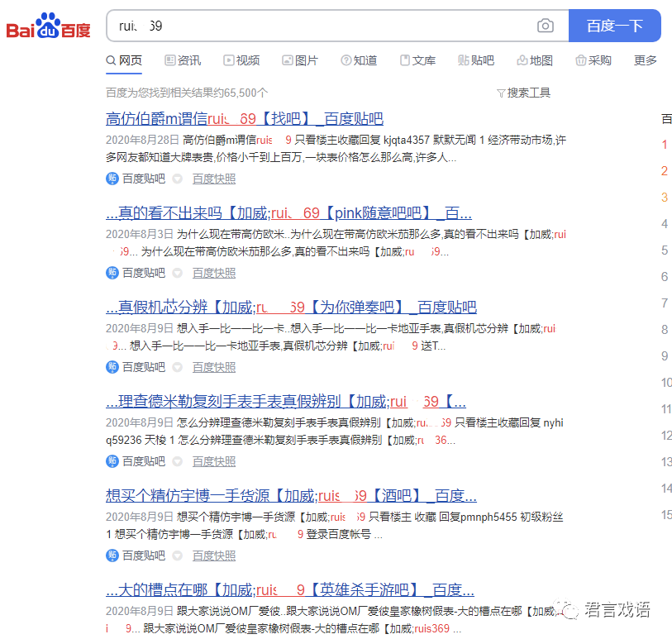Open result 大的槽点在哪 英雄杀手游吧
The height and width of the screenshot is (639, 672).
coord(290,590)
